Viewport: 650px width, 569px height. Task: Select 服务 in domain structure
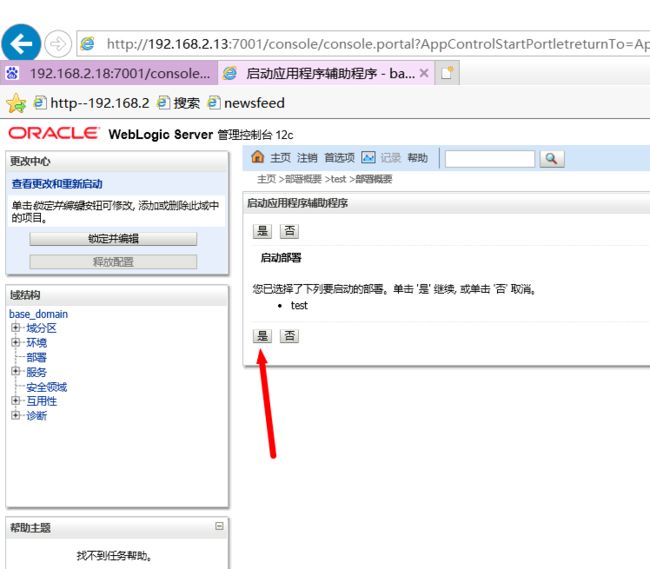36,372
